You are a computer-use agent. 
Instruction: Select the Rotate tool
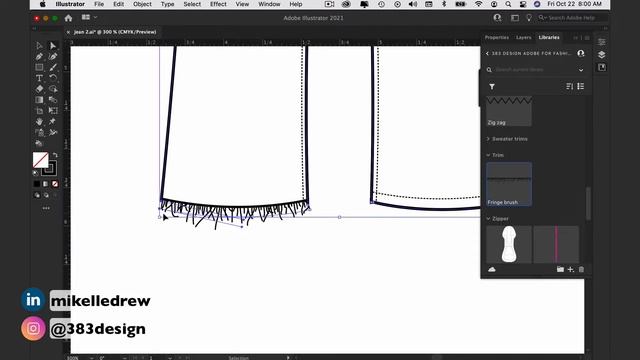(x=53, y=78)
